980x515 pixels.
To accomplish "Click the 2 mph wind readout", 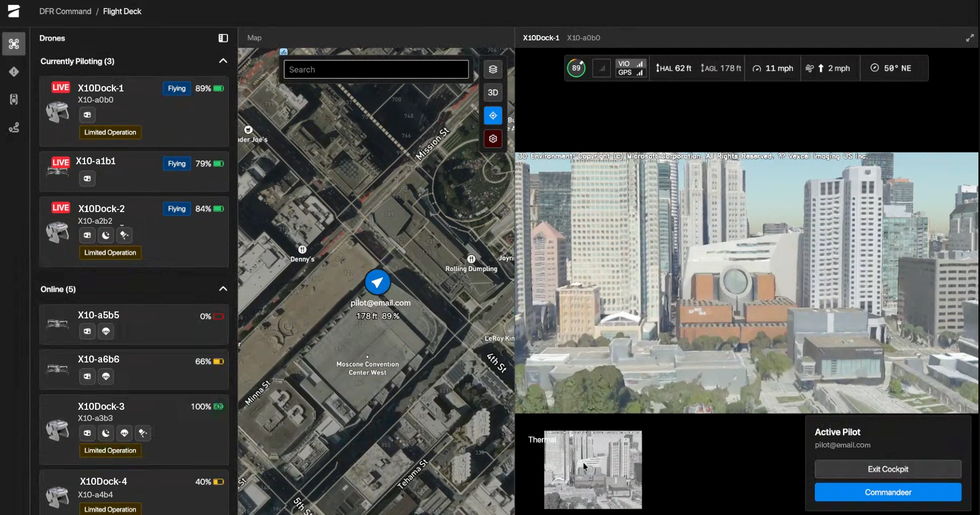I will pyautogui.click(x=828, y=68).
